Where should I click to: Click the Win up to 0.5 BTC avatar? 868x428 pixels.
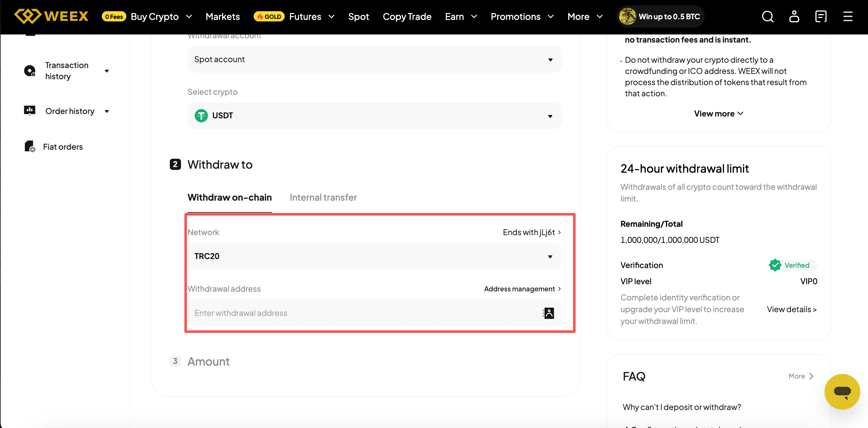tap(627, 16)
